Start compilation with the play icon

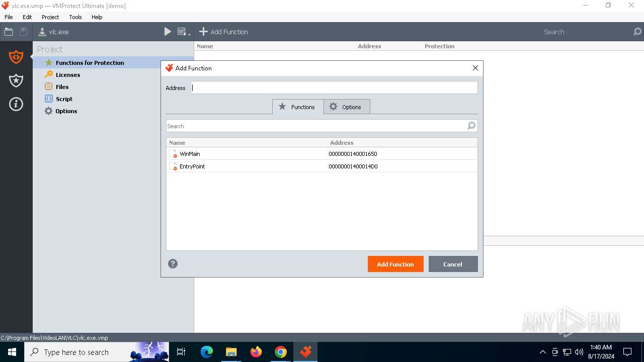click(168, 32)
